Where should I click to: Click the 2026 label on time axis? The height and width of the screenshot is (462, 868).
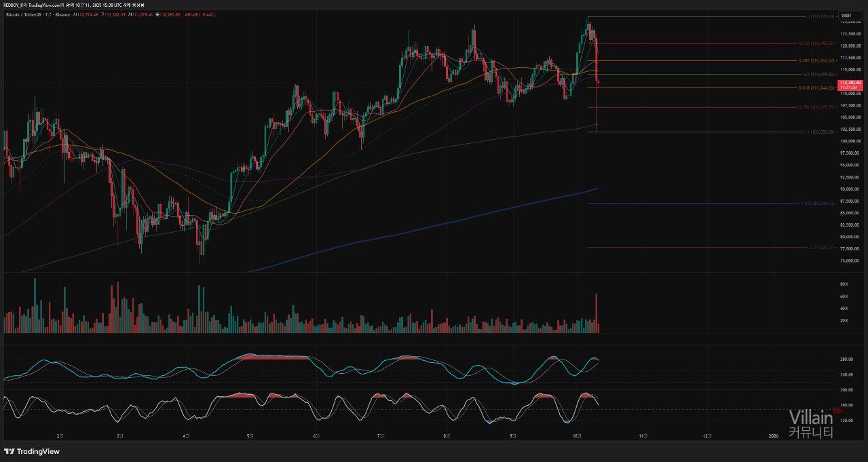(772, 436)
